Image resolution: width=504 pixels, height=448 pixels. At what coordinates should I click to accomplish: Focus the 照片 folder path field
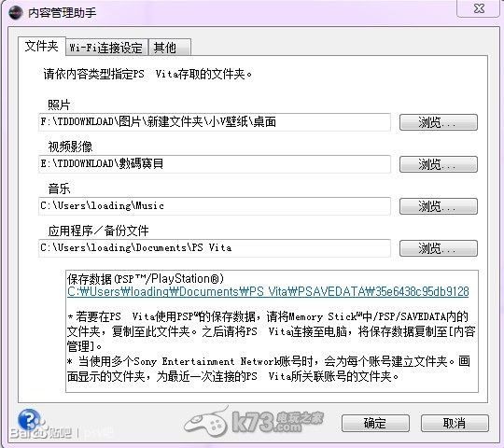tap(215, 122)
